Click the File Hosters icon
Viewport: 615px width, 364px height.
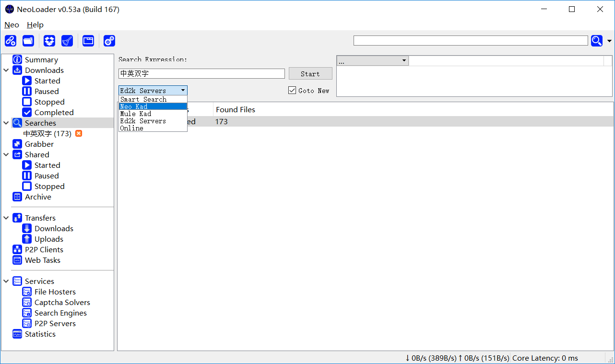point(27,292)
